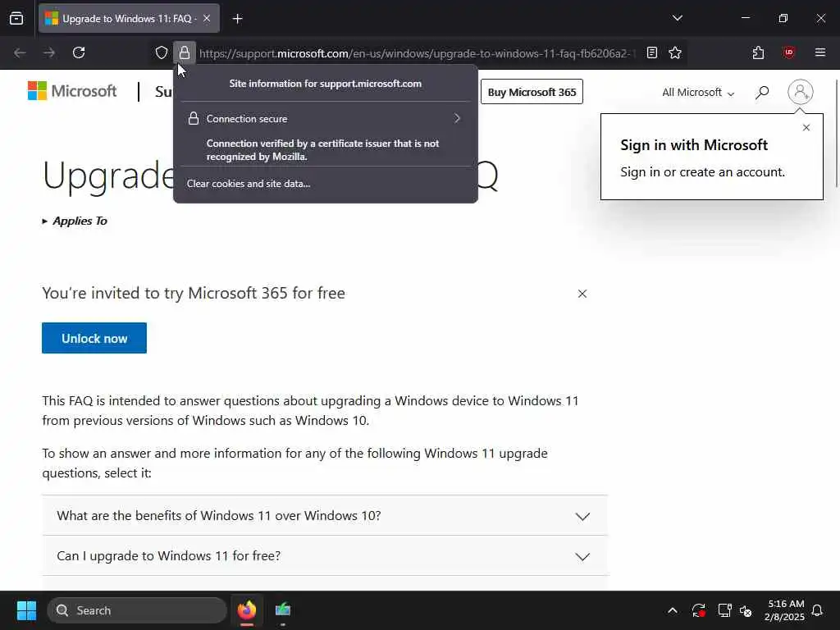Expand benefits of Windows 11 question
Screen dimensions: 840x630
point(325,515)
